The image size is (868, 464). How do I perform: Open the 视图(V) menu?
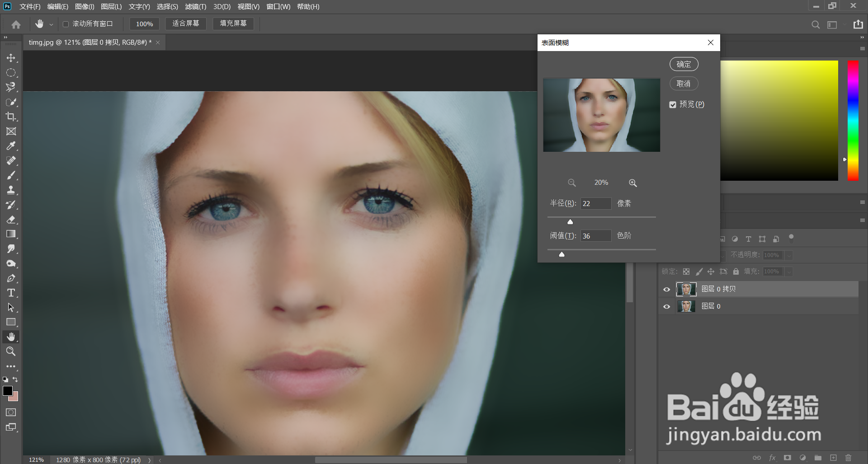click(249, 7)
